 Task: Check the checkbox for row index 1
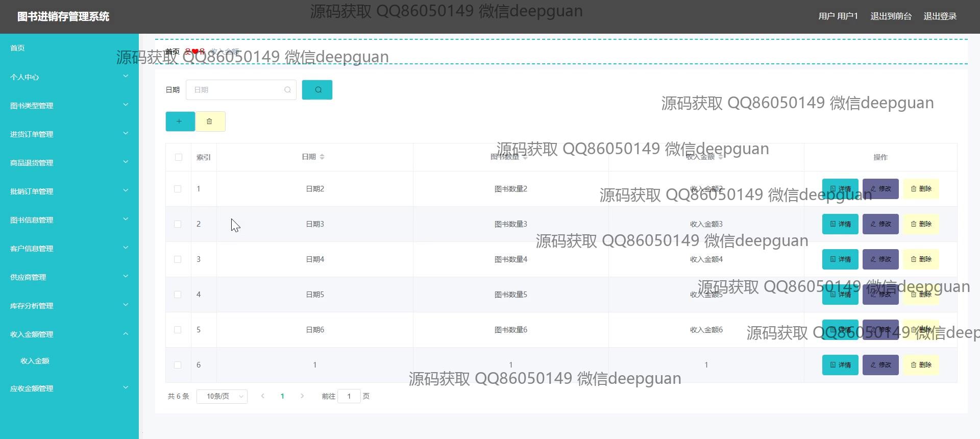(178, 189)
